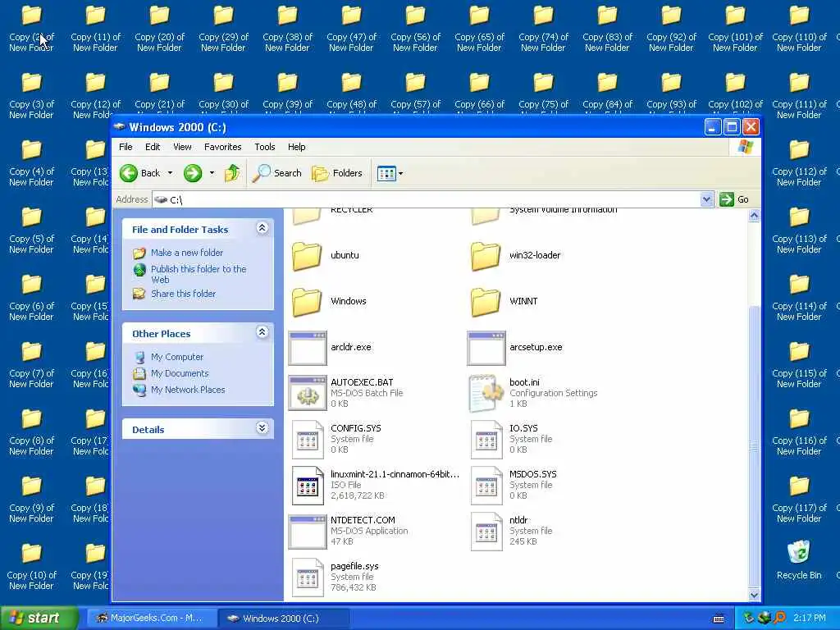Click the 2:17 PM taskbar clock
Image resolution: width=840 pixels, height=630 pixels.
click(810, 619)
